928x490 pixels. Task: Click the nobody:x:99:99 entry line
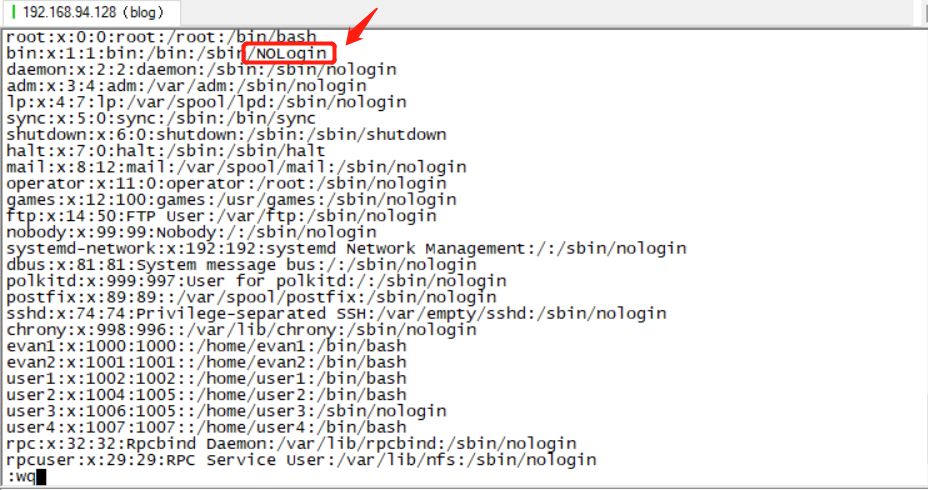191,233
